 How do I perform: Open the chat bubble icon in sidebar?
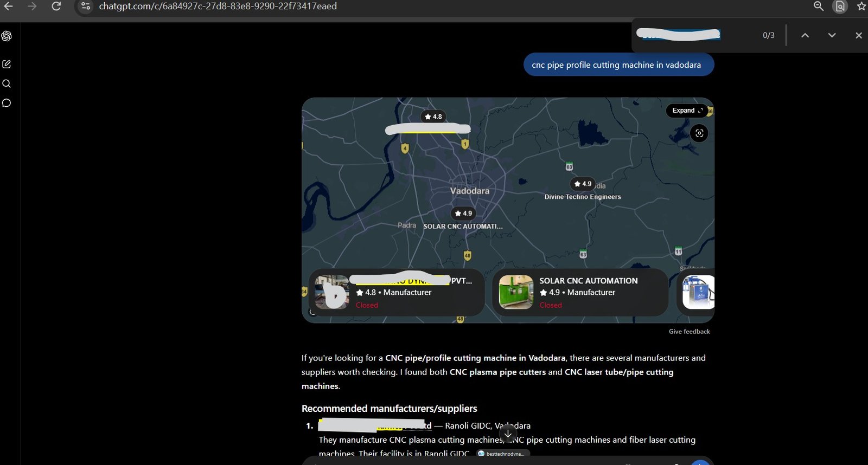tap(7, 103)
